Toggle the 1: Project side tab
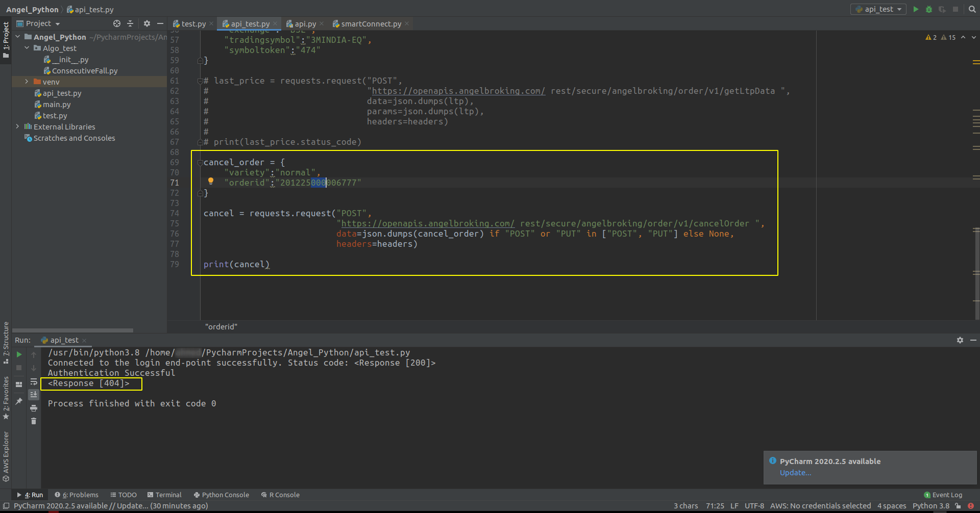 pyautogui.click(x=6, y=39)
